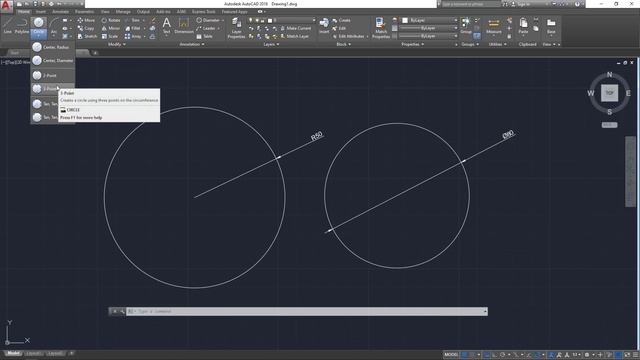Click Edit Attributes button
Screen dimensions: 640x360
click(x=349, y=36)
